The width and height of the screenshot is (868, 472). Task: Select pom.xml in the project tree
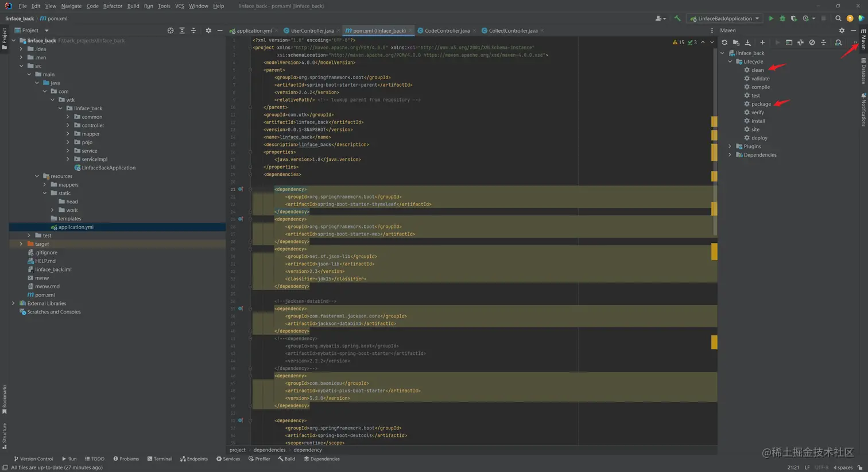(x=45, y=295)
